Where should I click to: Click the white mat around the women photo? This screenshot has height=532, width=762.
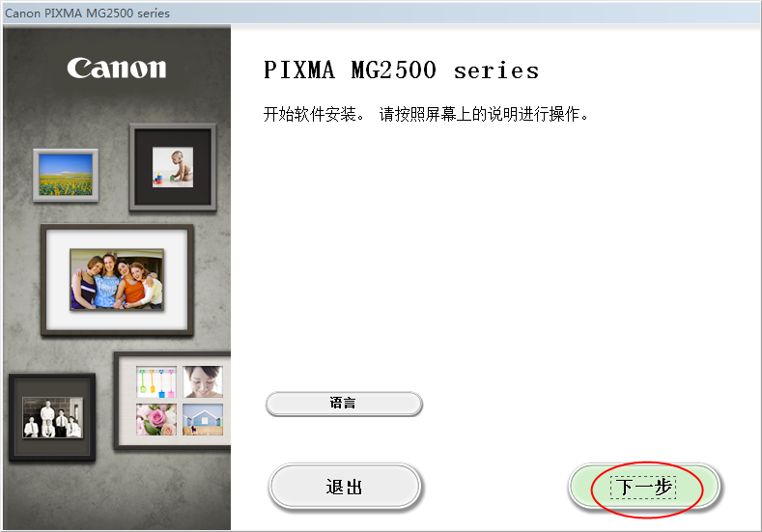57,279
